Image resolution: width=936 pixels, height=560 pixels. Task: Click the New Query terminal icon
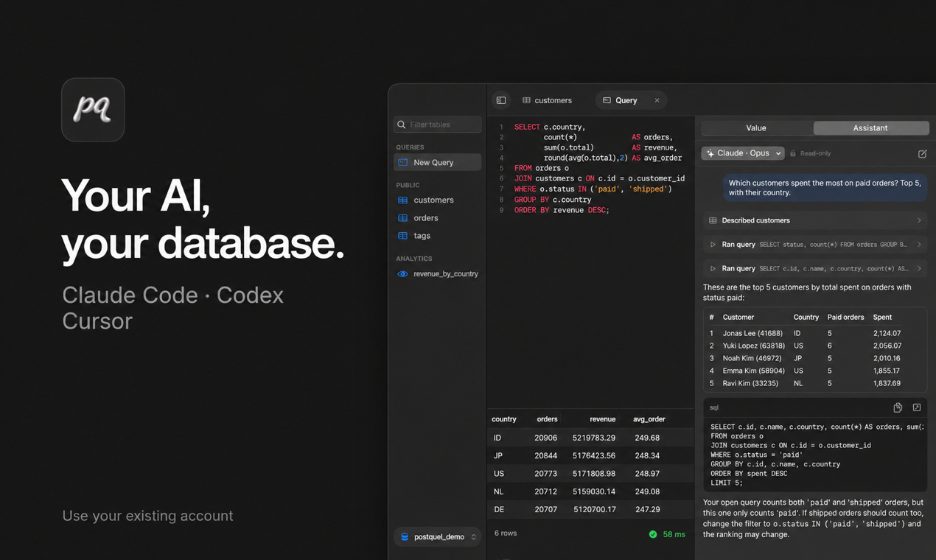[402, 162]
